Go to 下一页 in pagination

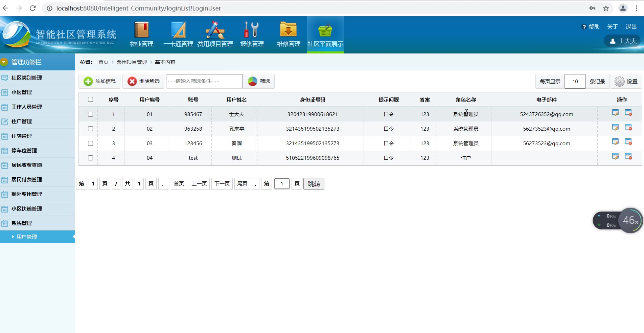pyautogui.click(x=222, y=184)
